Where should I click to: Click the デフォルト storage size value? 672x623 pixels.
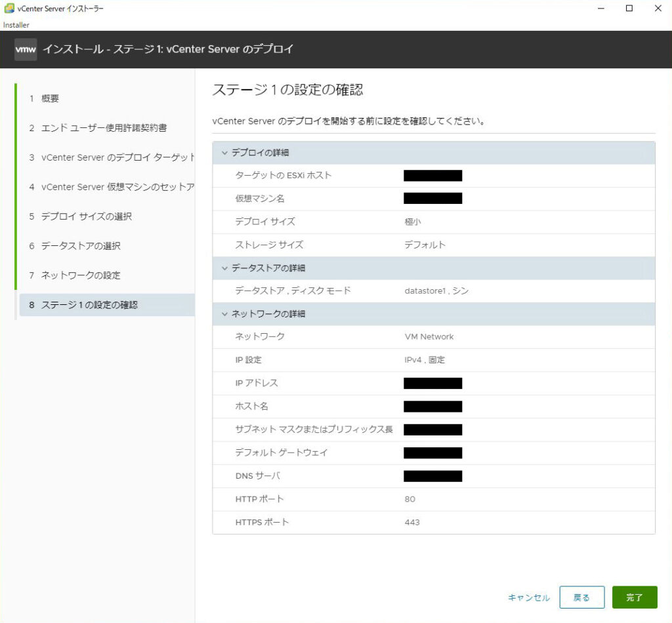click(x=425, y=245)
